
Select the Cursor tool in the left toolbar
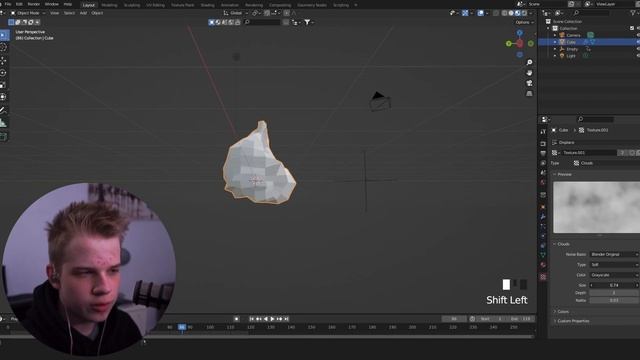pyautogui.click(x=4, y=48)
